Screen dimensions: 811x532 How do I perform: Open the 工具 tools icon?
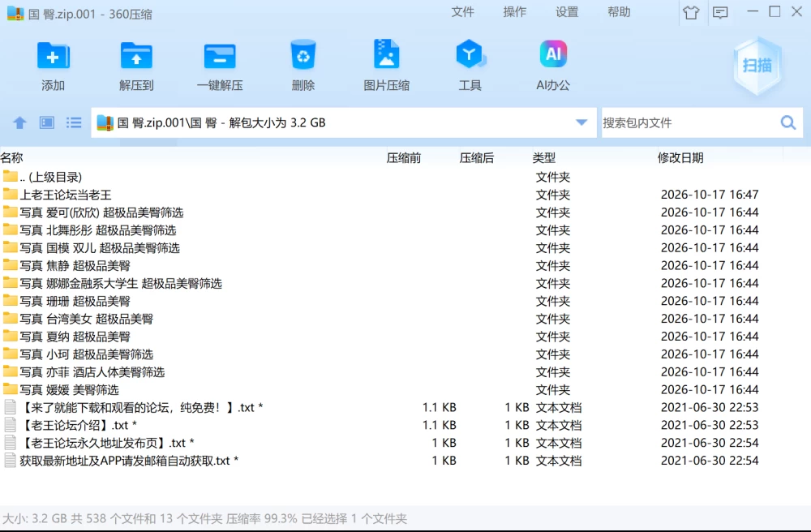click(470, 54)
